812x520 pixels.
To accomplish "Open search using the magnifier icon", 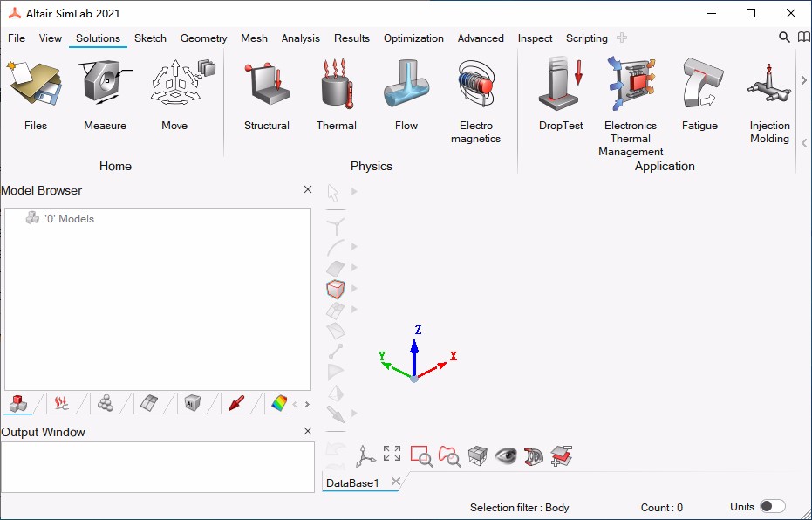I will [784, 38].
